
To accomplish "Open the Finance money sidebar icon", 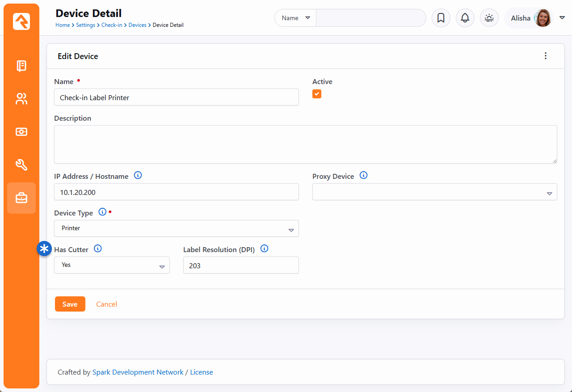I will click(x=21, y=132).
